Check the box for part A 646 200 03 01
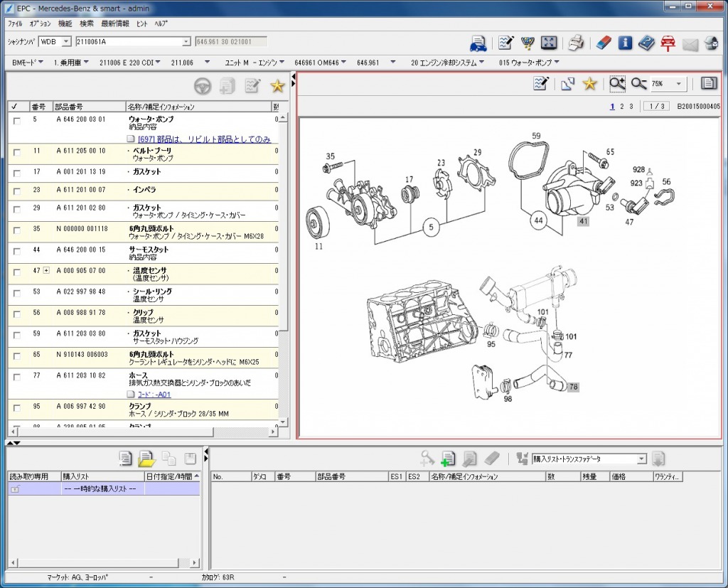The height and width of the screenshot is (588, 728). click(x=17, y=121)
